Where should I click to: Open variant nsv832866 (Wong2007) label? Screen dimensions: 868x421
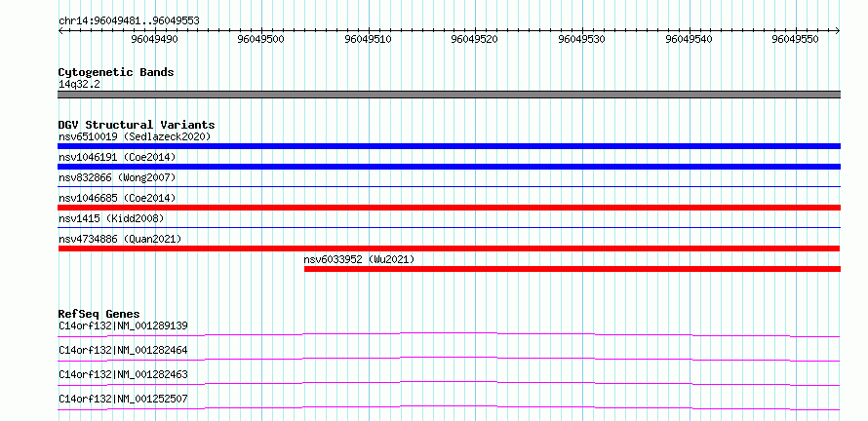[x=117, y=177]
